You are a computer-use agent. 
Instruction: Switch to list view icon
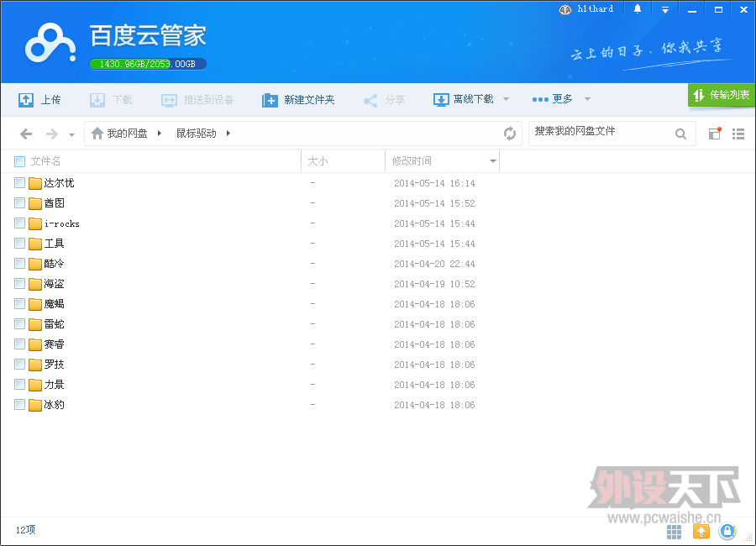point(738,134)
